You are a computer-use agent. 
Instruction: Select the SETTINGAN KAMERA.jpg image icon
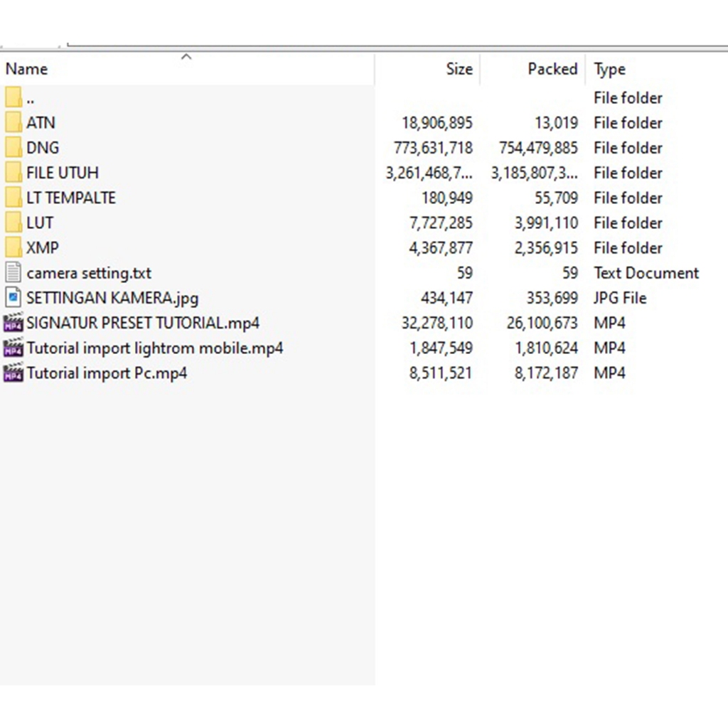14,298
